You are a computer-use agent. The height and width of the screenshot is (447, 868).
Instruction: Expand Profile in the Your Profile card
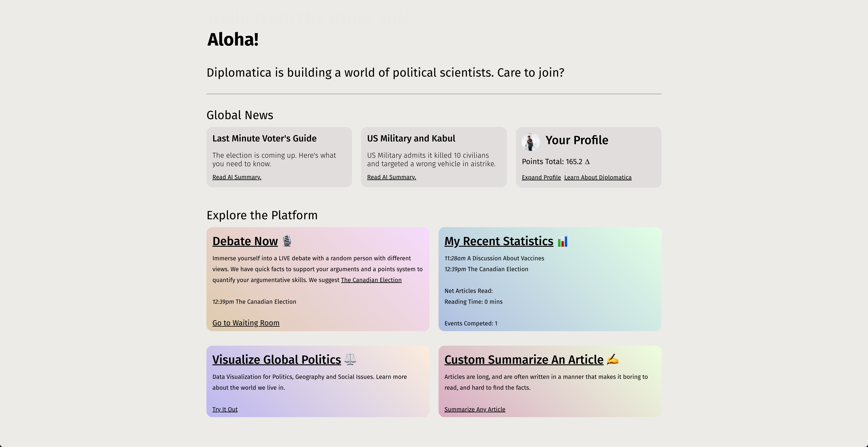coord(541,178)
